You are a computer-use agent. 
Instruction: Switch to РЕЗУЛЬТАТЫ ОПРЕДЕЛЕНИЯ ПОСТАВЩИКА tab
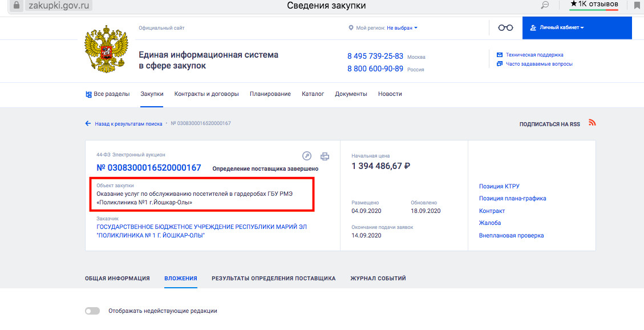coord(274,278)
